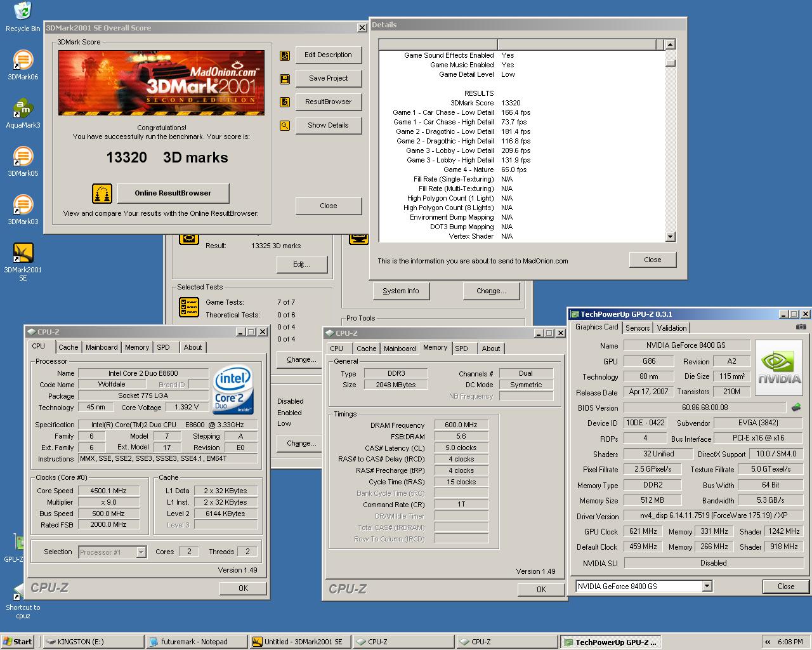The image size is (812, 650).
Task: Click the BIOS save icon in GPU-Z
Action: click(x=796, y=408)
